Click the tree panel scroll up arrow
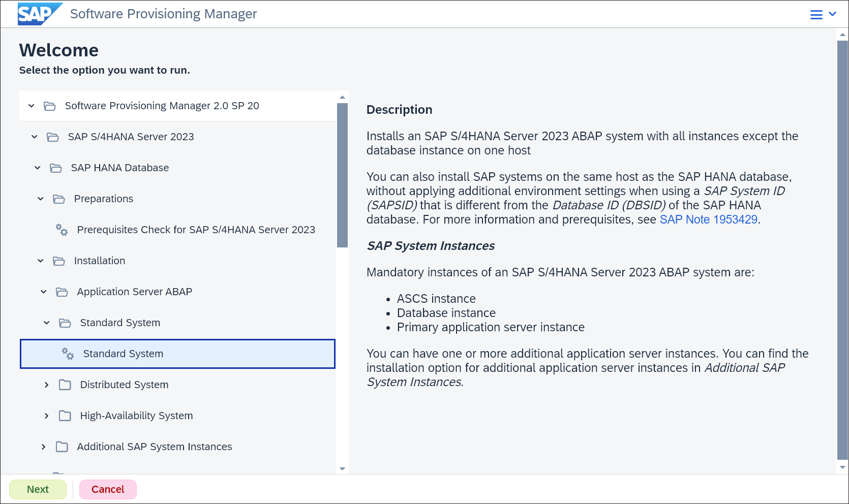Screen dimensions: 849x504 point(342,97)
